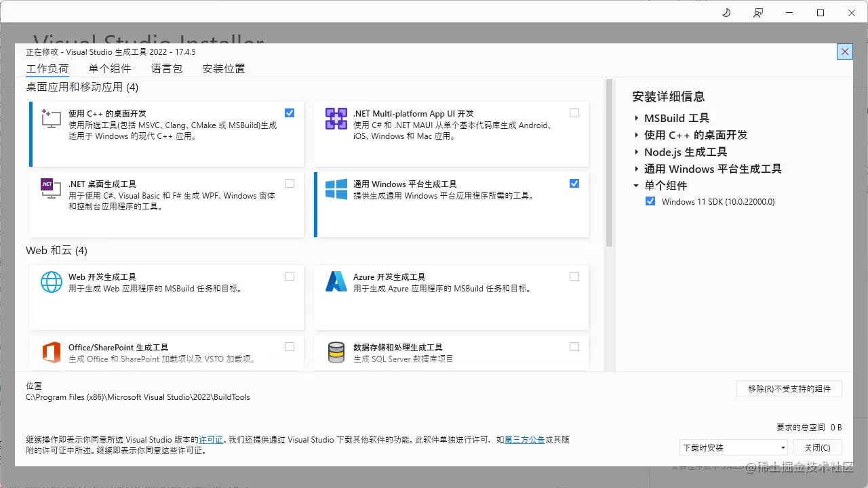Open 下载时安装 dropdown
Screen dimensions: 868x488
[x=734, y=447]
